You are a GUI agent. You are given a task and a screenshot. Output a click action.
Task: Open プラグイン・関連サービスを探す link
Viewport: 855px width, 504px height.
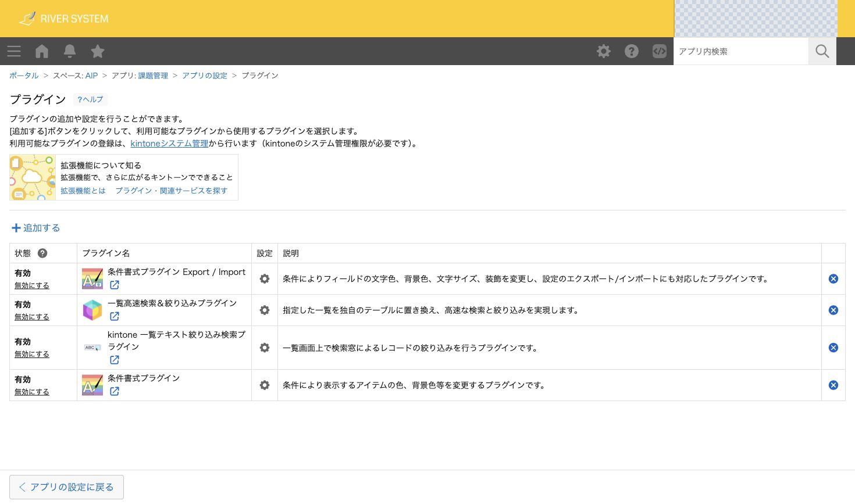click(171, 191)
